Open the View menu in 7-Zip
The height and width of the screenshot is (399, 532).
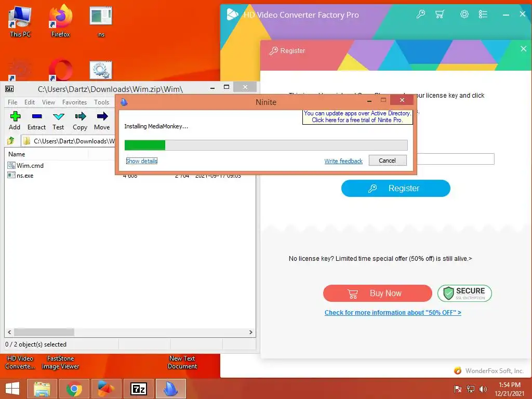48,102
